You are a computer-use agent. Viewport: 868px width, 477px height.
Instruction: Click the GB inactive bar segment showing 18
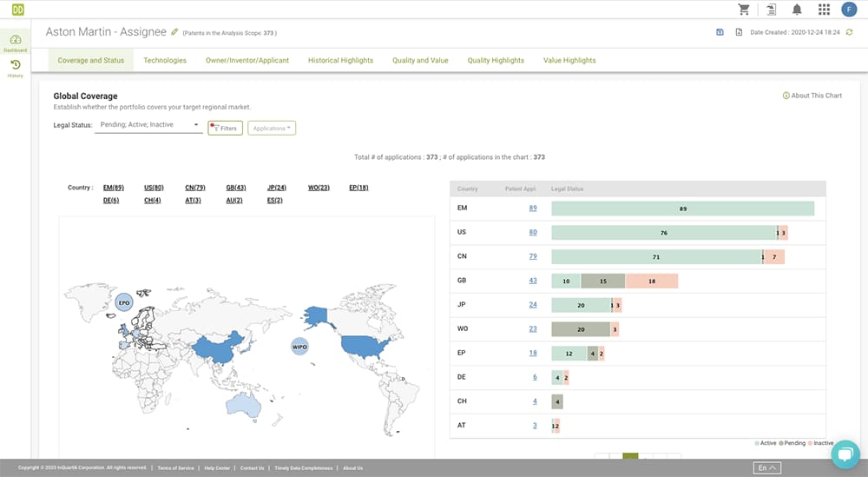(652, 281)
